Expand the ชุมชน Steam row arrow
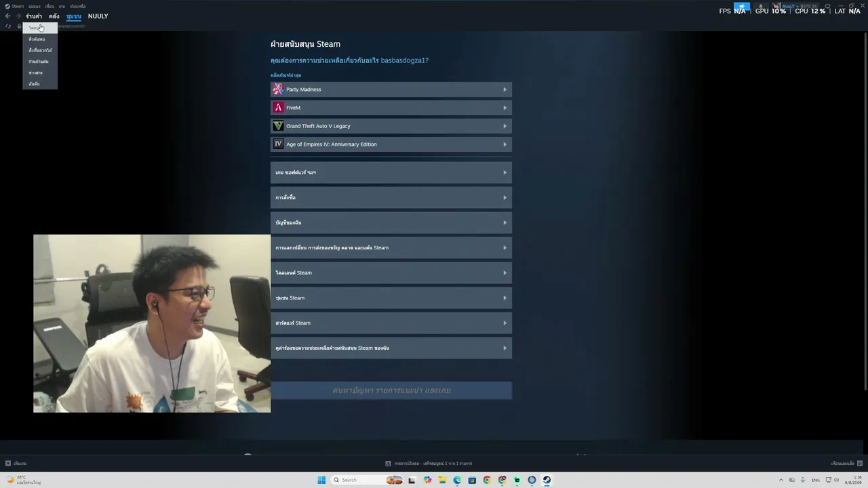This screenshot has width=868, height=488. tap(505, 298)
